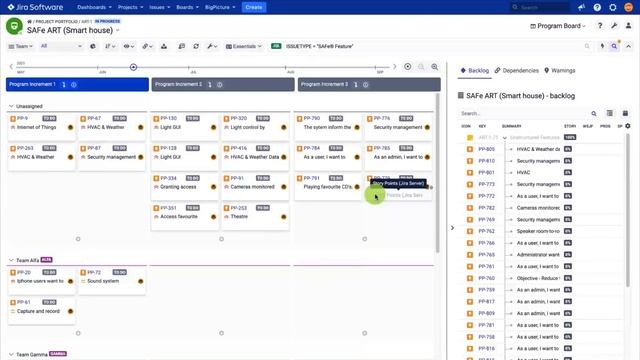The height and width of the screenshot is (360, 640).
Task: Open the Boards menu
Action: (x=187, y=7)
